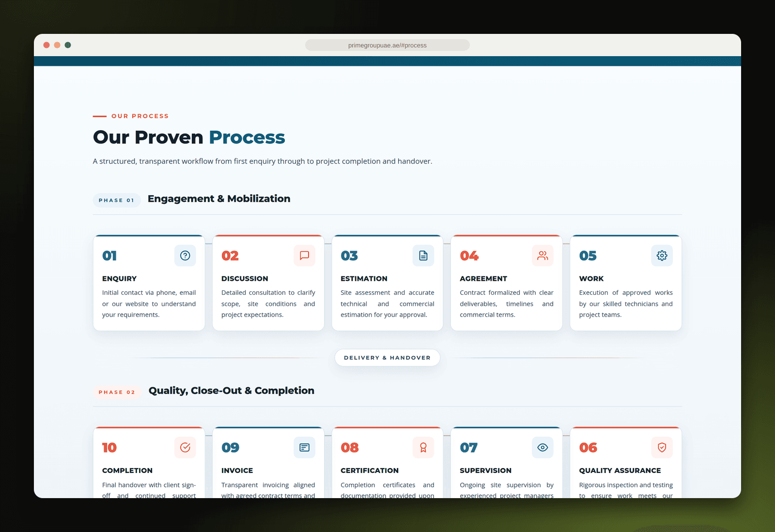Image resolution: width=775 pixels, height=532 pixels.
Task: Select the step number 08
Action: coord(350,448)
